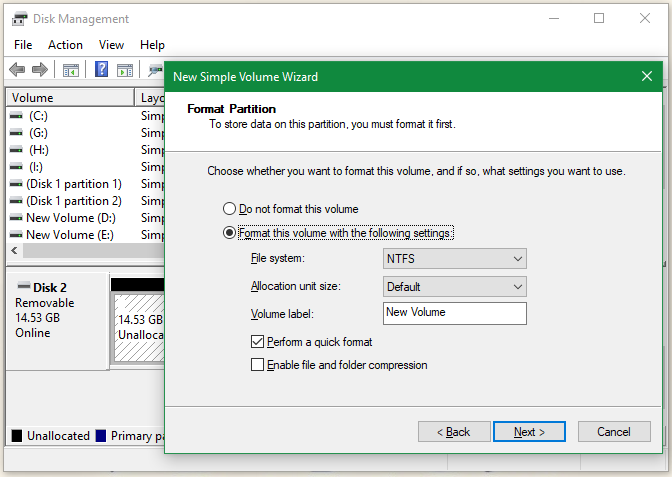This screenshot has height=477, width=672.
Task: Click the Show/Hide Action Pane icon
Action: [x=125, y=70]
